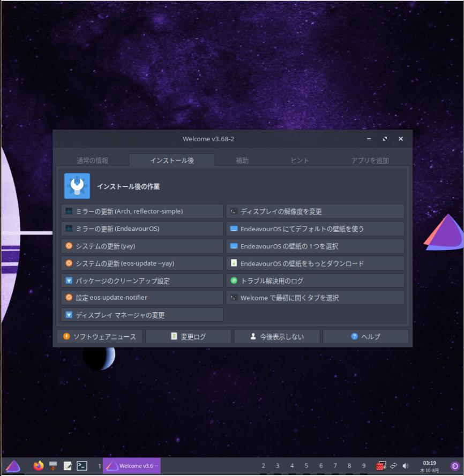Click the blue wrench post-install icon
Viewport: 464px width, 476px height.
click(77, 186)
